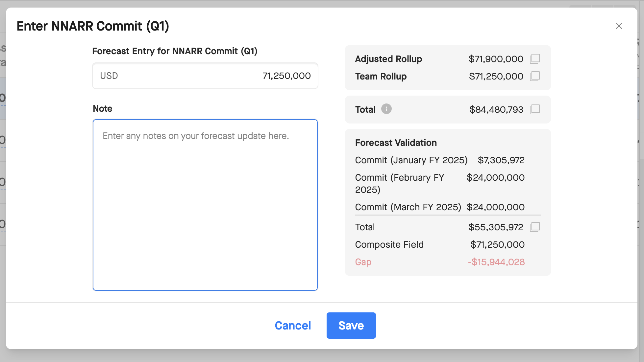Open the info tooltip beside Total

(x=386, y=109)
